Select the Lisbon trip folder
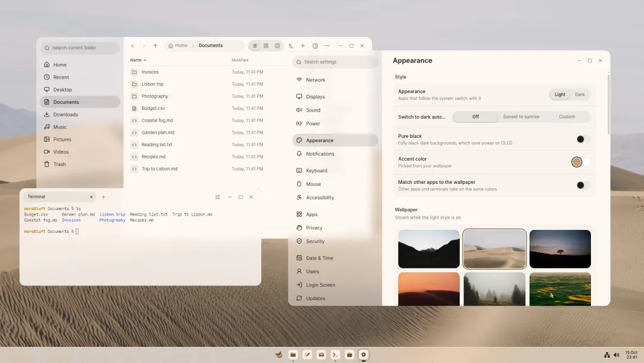This screenshot has width=644, height=363. [x=153, y=84]
